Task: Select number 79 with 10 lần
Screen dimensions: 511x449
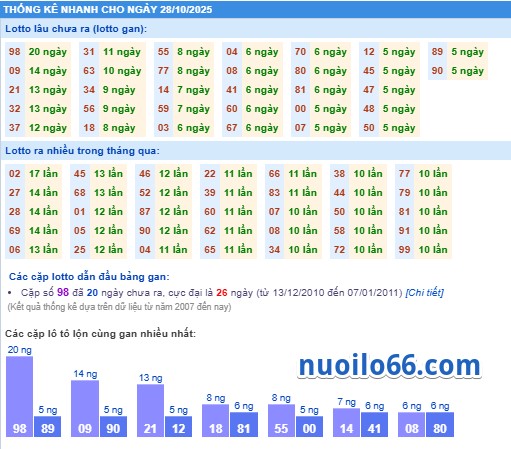Action: (x=404, y=193)
